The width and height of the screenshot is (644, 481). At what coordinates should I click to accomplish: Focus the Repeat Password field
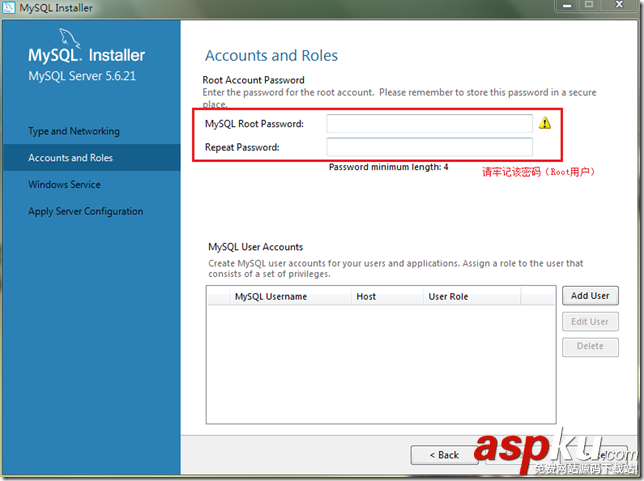[429, 147]
